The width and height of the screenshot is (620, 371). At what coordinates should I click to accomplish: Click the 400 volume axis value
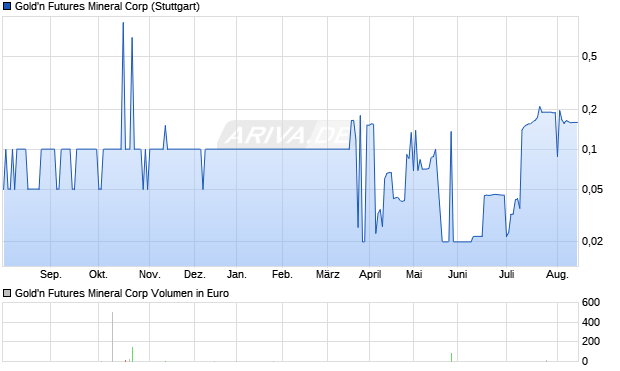591,322
